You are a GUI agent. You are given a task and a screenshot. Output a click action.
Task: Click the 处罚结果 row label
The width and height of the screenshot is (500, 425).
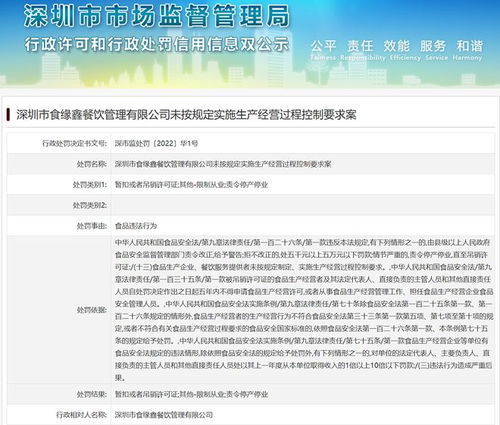(92, 394)
